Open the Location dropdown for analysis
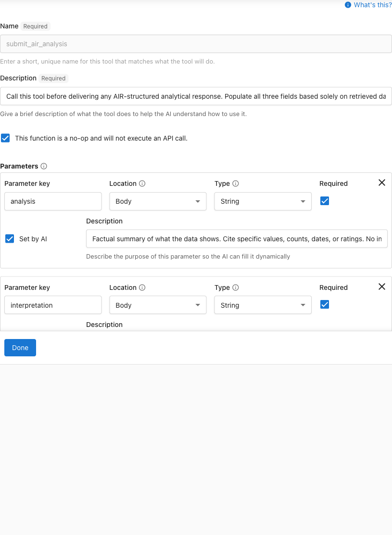392x535 pixels. coord(158,201)
